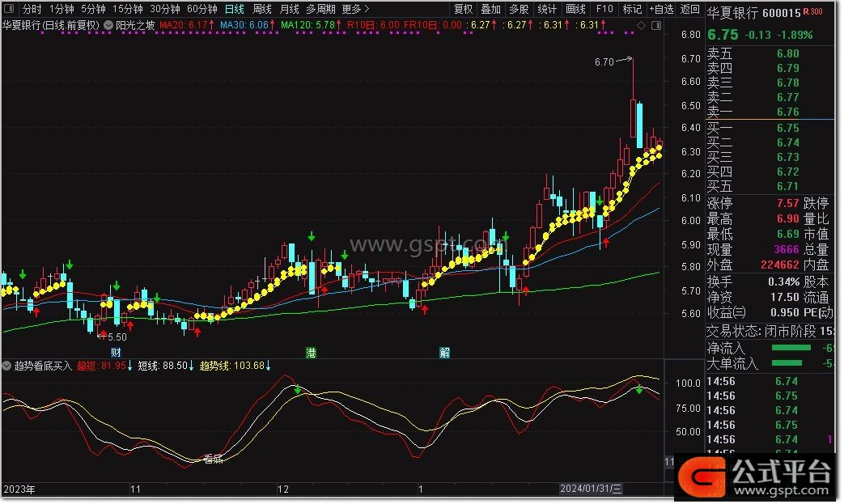The width and height of the screenshot is (844, 504).
Task: Expand the 趋势看底买入 indicator dropdown arrow
Action: (6, 366)
